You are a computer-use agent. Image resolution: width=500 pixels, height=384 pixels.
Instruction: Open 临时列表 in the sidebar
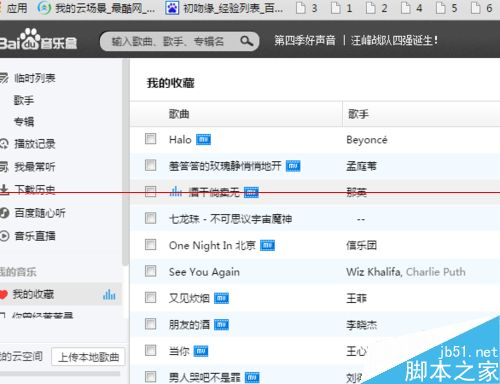[x=34, y=78]
